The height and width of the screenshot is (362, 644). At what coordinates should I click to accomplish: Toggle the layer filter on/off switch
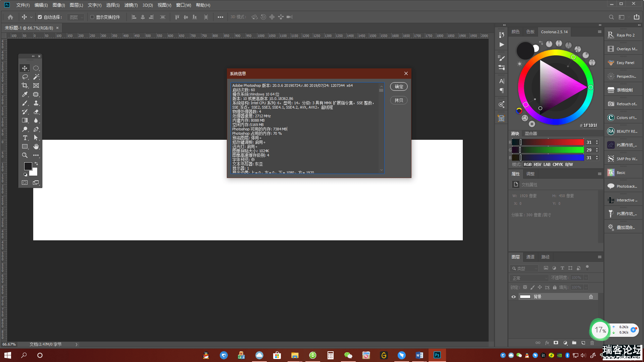click(x=587, y=267)
